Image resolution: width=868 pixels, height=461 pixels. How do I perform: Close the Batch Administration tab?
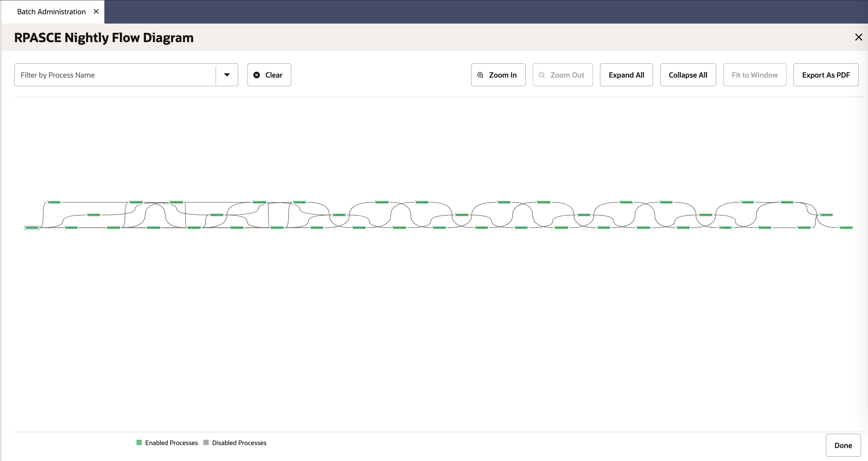pyautogui.click(x=96, y=12)
